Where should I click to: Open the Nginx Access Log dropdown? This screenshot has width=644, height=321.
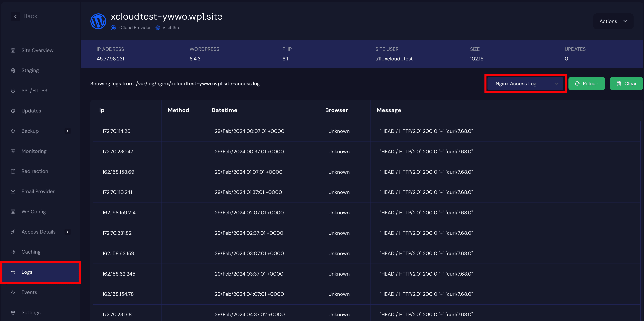click(525, 84)
